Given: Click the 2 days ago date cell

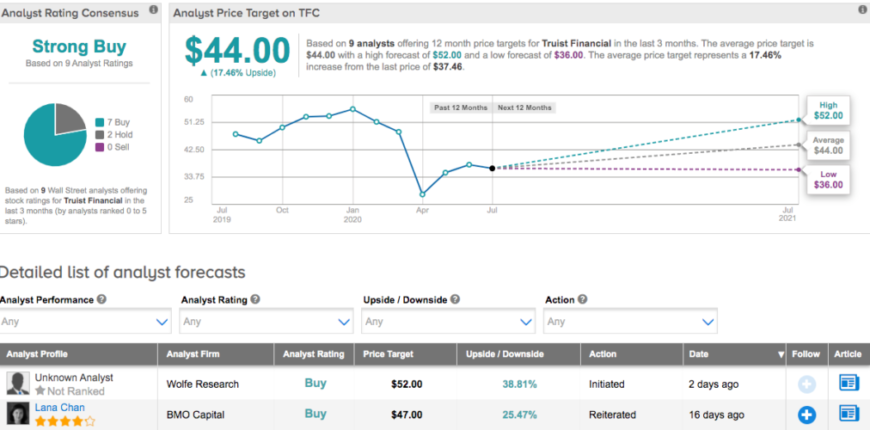Looking at the screenshot, I should pos(716,384).
